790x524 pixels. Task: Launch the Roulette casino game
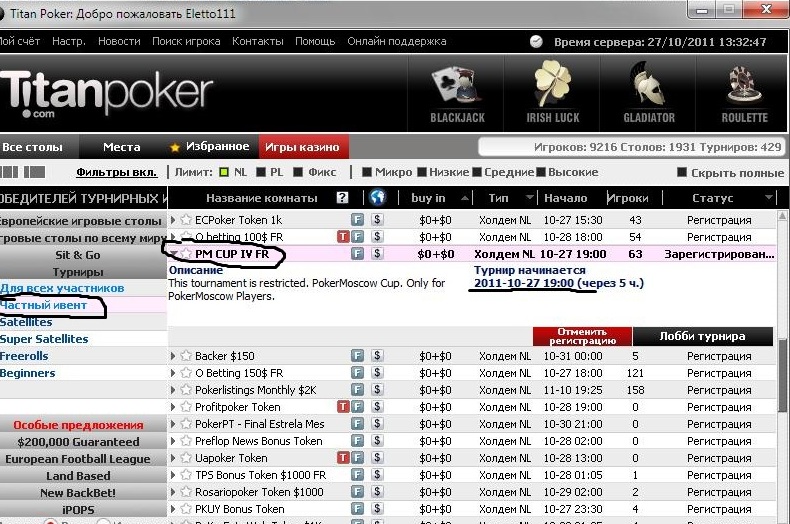point(744,94)
